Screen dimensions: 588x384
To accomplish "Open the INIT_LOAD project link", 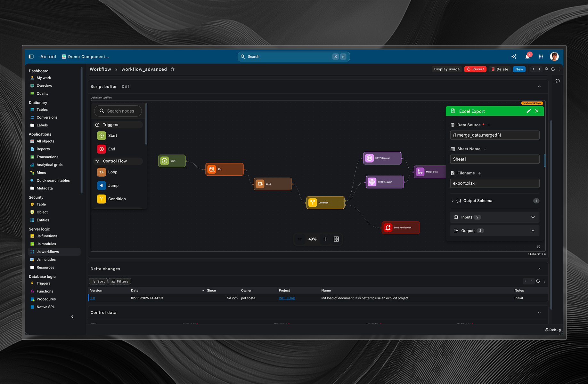I will pyautogui.click(x=287, y=298).
